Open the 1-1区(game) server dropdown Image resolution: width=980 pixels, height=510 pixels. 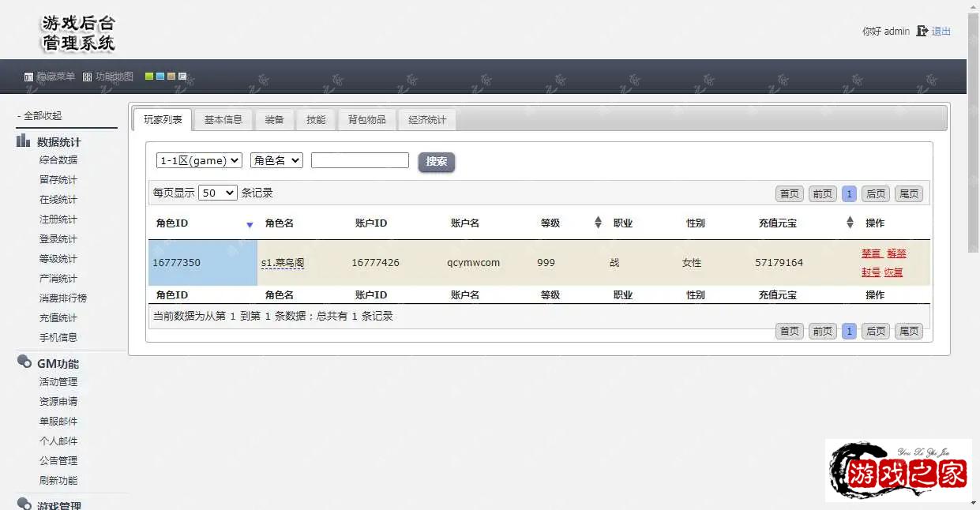tap(199, 160)
